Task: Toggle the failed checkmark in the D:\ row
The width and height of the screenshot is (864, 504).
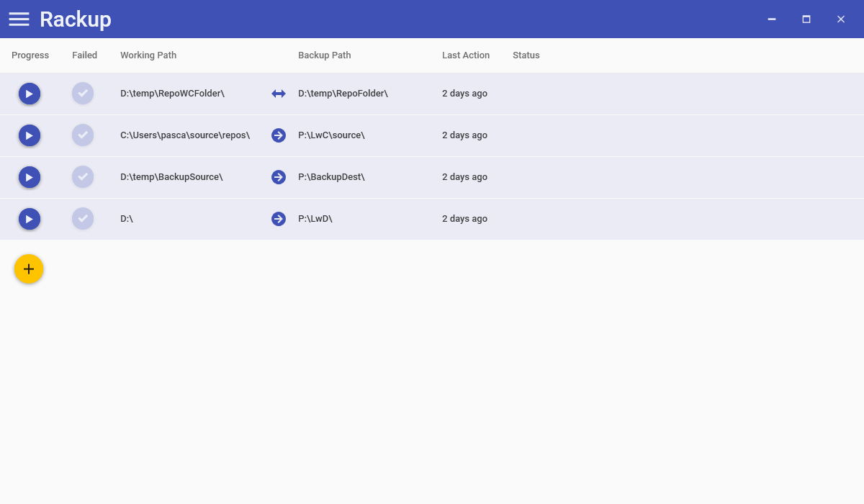Action: [83, 219]
